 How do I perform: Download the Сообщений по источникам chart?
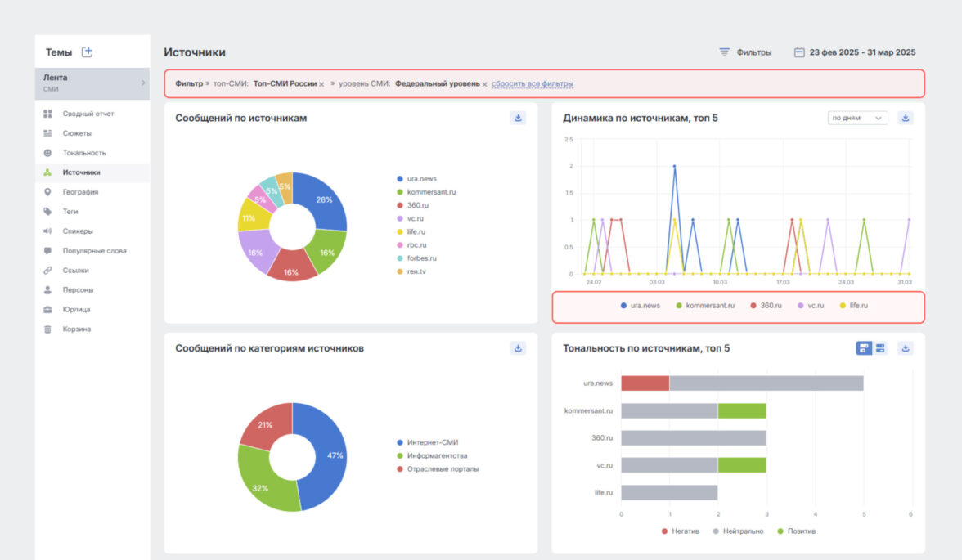click(518, 118)
